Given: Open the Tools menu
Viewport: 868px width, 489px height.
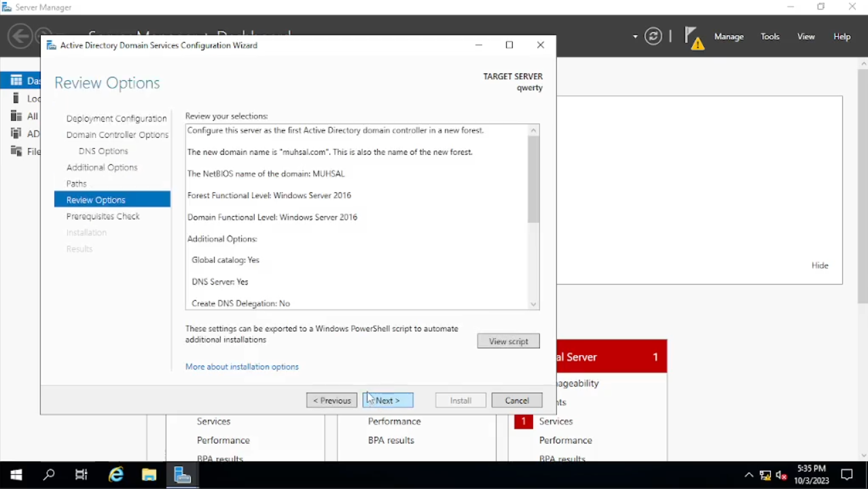Looking at the screenshot, I should [770, 37].
